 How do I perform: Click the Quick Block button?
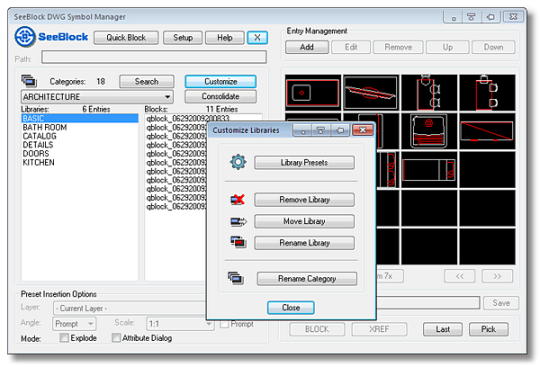click(126, 38)
